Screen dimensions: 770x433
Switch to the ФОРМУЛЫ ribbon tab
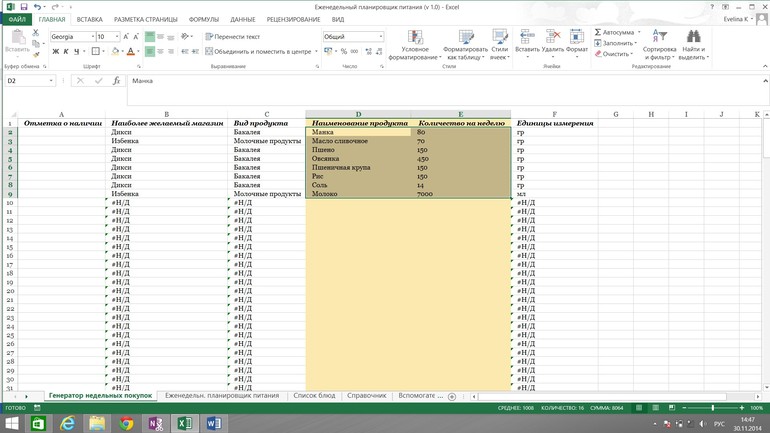pos(203,19)
